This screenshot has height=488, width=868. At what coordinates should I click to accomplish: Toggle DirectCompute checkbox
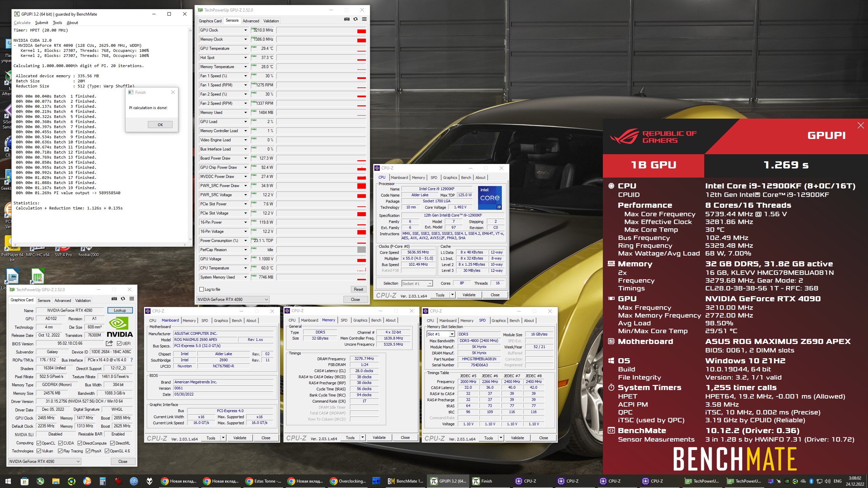80,443
